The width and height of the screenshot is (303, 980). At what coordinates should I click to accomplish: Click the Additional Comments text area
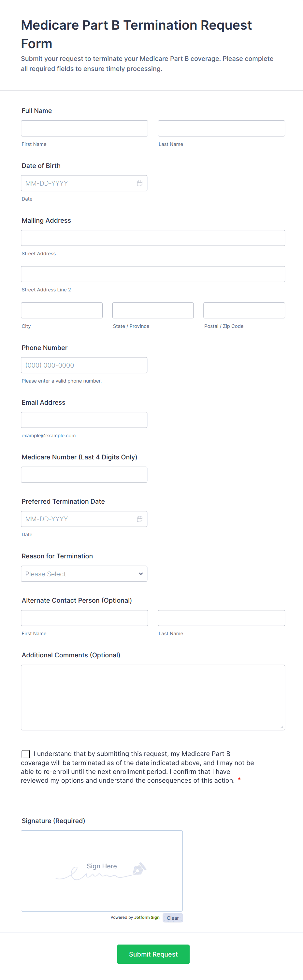153,697
